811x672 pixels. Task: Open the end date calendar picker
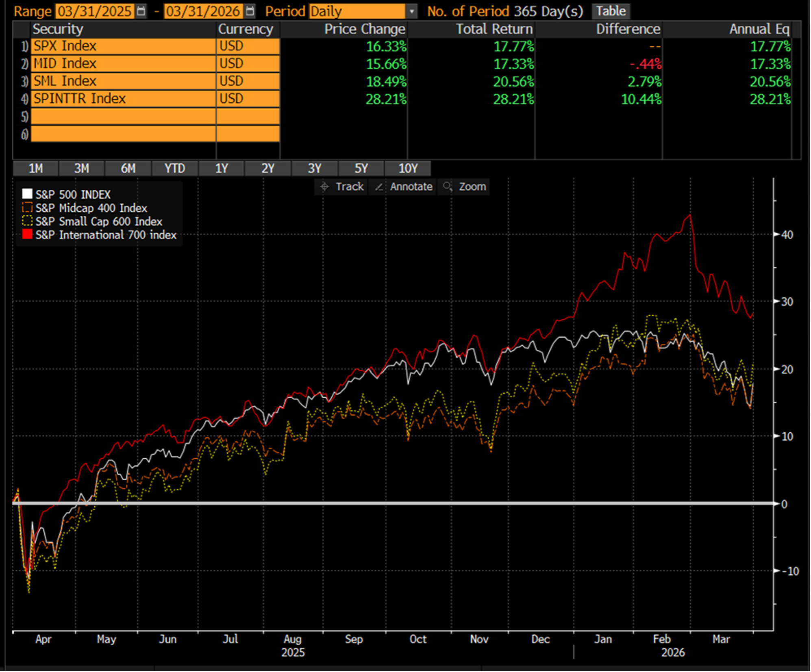(x=250, y=11)
